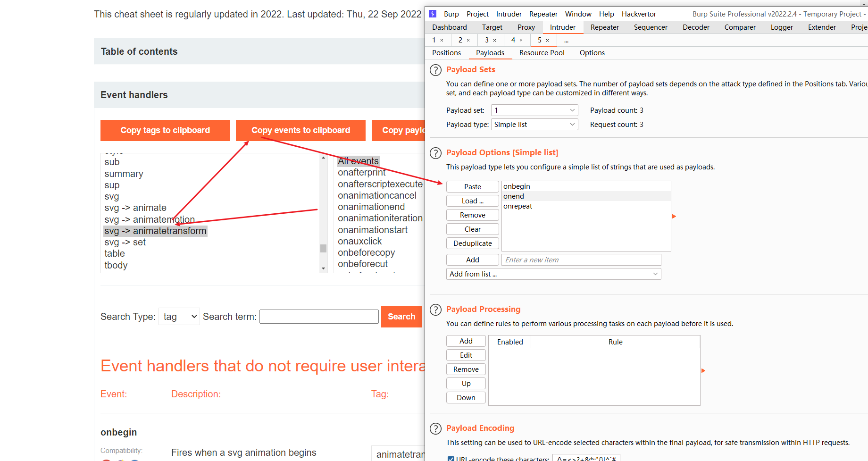The image size is (868, 461).
Task: Switch to the Repeater tool tab
Action: pyautogui.click(x=604, y=27)
